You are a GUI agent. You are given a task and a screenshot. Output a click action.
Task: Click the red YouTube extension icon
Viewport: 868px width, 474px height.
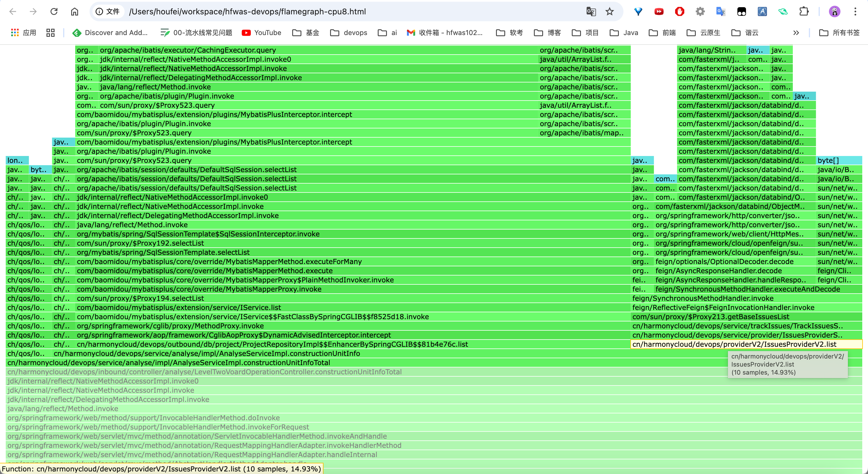click(x=659, y=11)
